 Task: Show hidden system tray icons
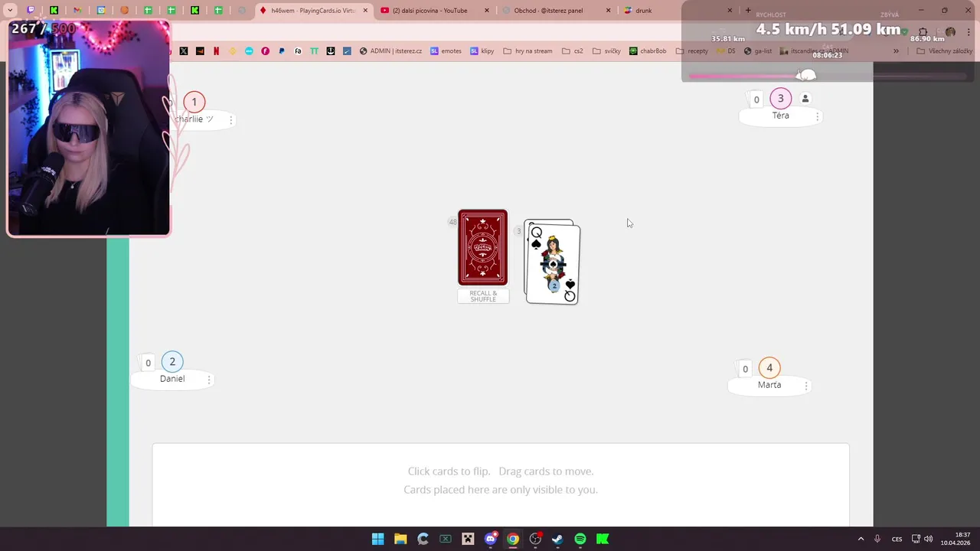[861, 539]
